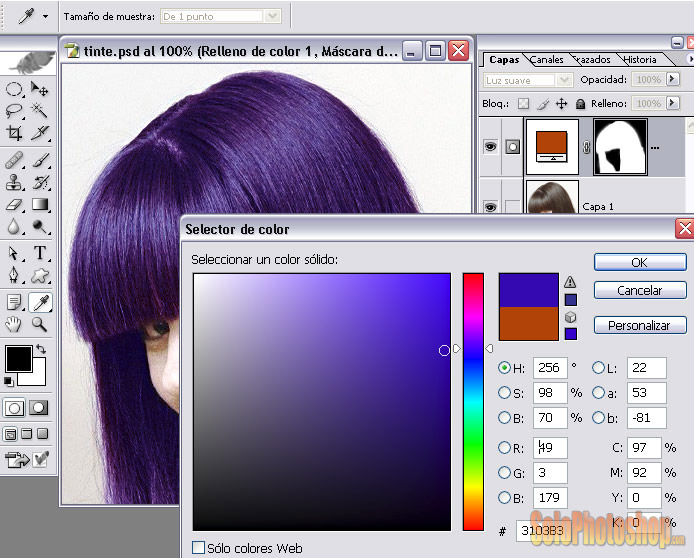
Task: Confirm color with OK button
Action: (640, 262)
